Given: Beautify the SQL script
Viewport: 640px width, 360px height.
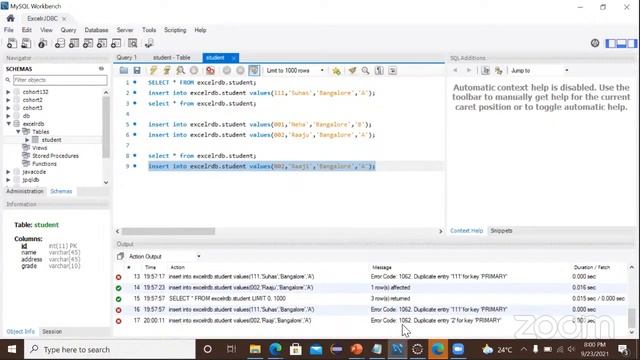Looking at the screenshot, I should point(352,71).
